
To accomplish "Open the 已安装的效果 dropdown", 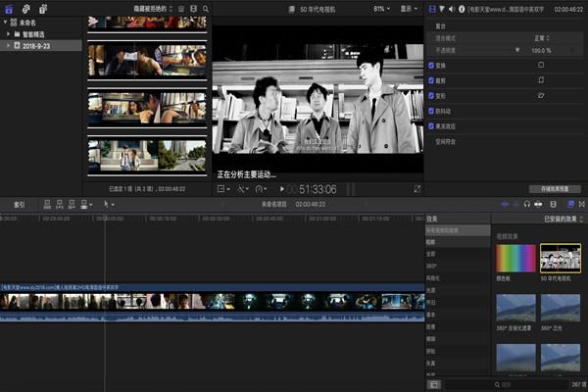I will [x=563, y=219].
